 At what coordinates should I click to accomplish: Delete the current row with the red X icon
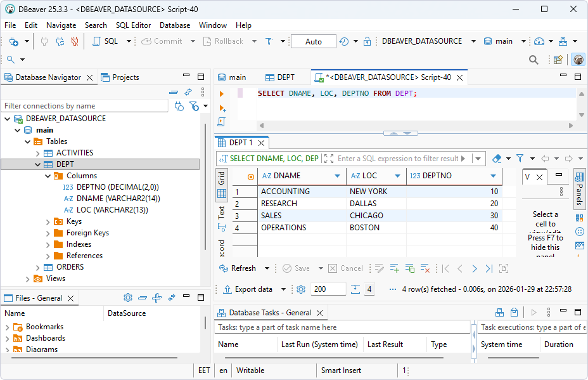(x=425, y=268)
